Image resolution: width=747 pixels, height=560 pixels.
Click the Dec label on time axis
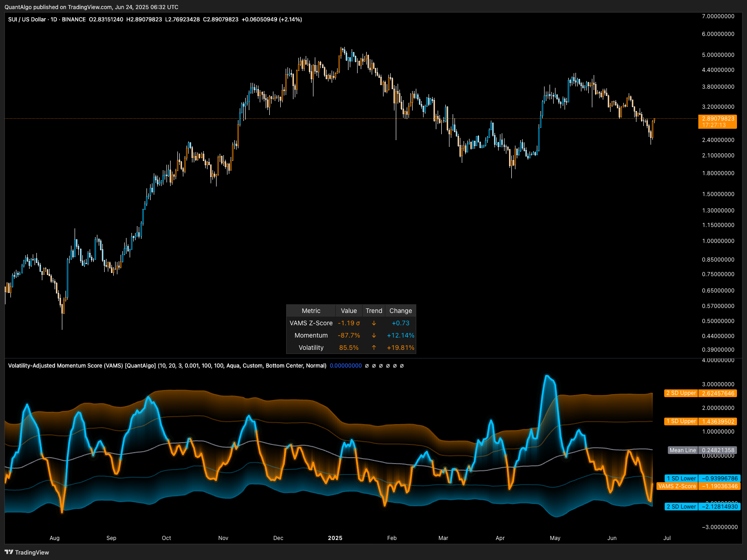coord(278,538)
